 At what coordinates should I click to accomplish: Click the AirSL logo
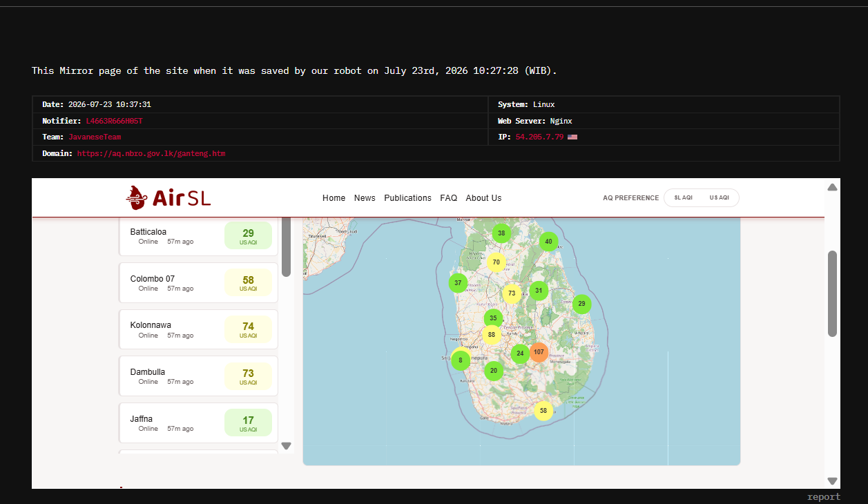(x=168, y=198)
